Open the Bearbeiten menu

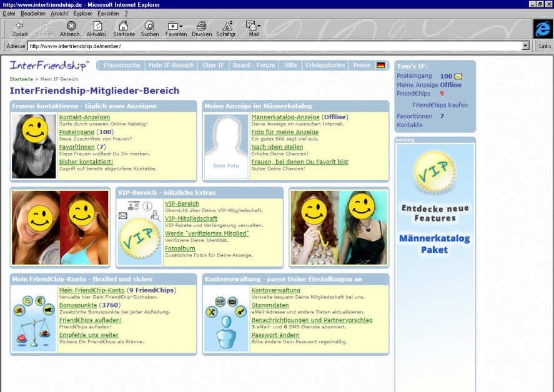coord(33,13)
